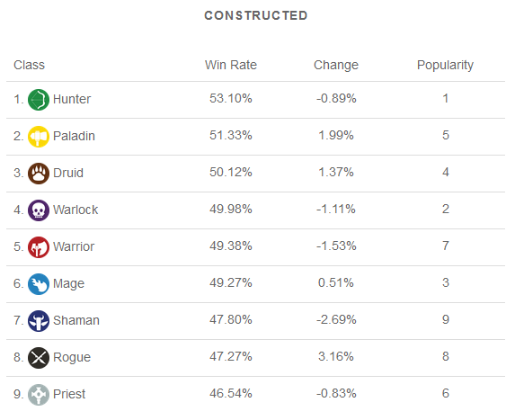This screenshot has height=420, width=515.
Task: Sort by the Popularity column header
Action: (x=445, y=65)
